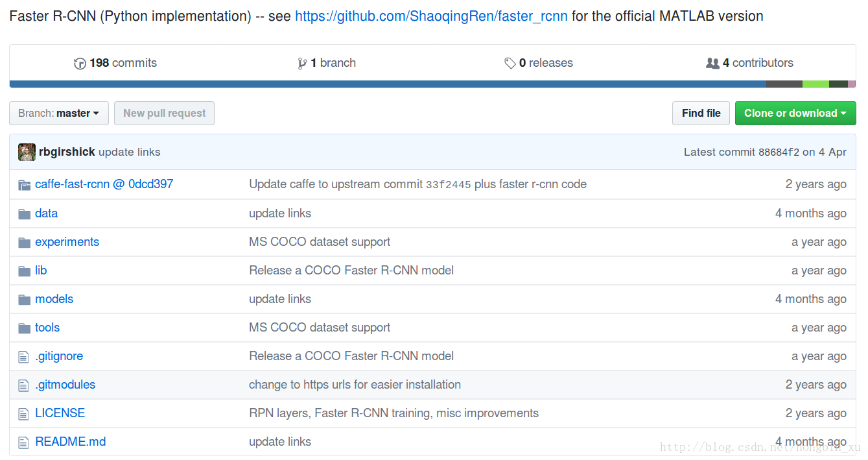Open the Clone or download dropdown

click(795, 113)
